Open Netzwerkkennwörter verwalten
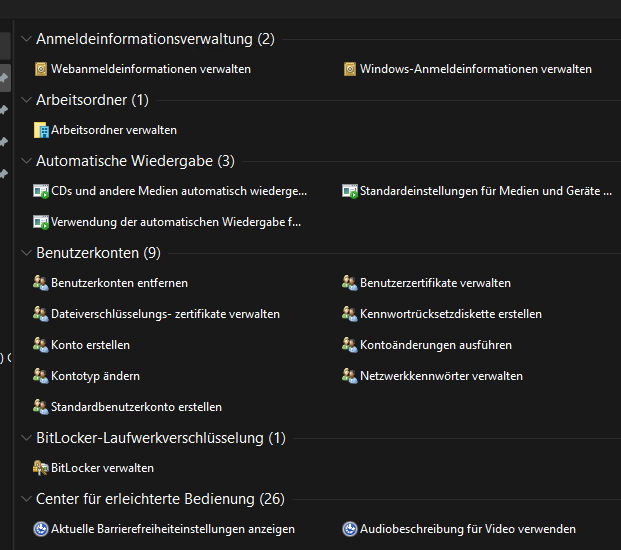621x550 pixels. pyautogui.click(x=441, y=376)
